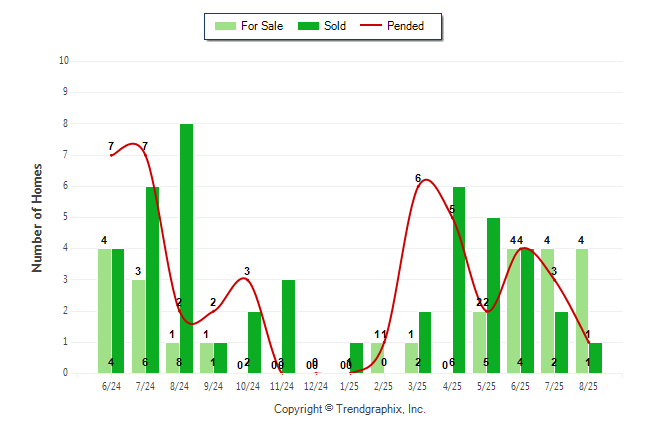Click the Number of Homes axis title
The width and height of the screenshot is (646, 434).
click(x=37, y=218)
